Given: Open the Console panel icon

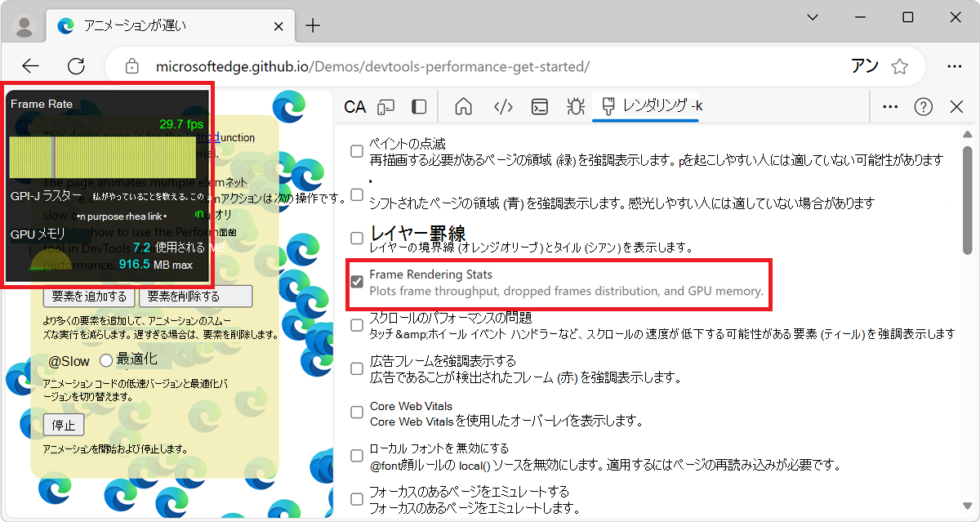Looking at the screenshot, I should click(538, 106).
